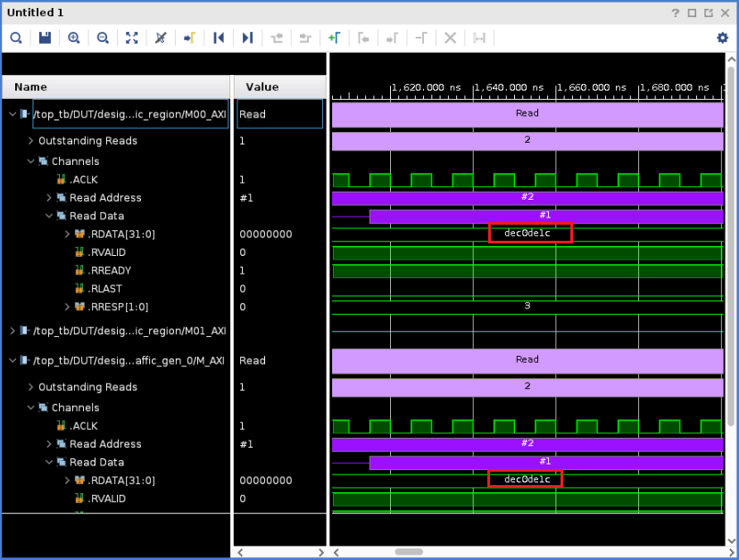The height and width of the screenshot is (560, 739).
Task: Collapse Read Data under M00_AXI
Action: (x=48, y=216)
